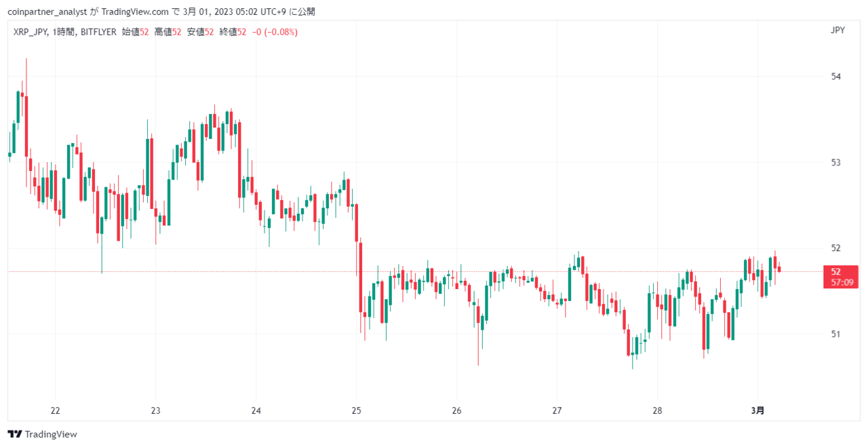This screenshot has height=447, width=868.
Task: Click price level 54 on axis
Action: tap(835, 76)
